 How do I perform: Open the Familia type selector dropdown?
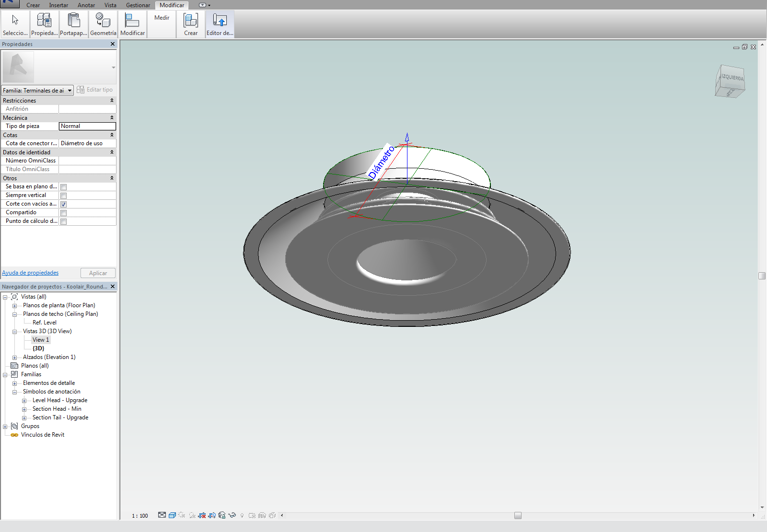[x=37, y=90]
